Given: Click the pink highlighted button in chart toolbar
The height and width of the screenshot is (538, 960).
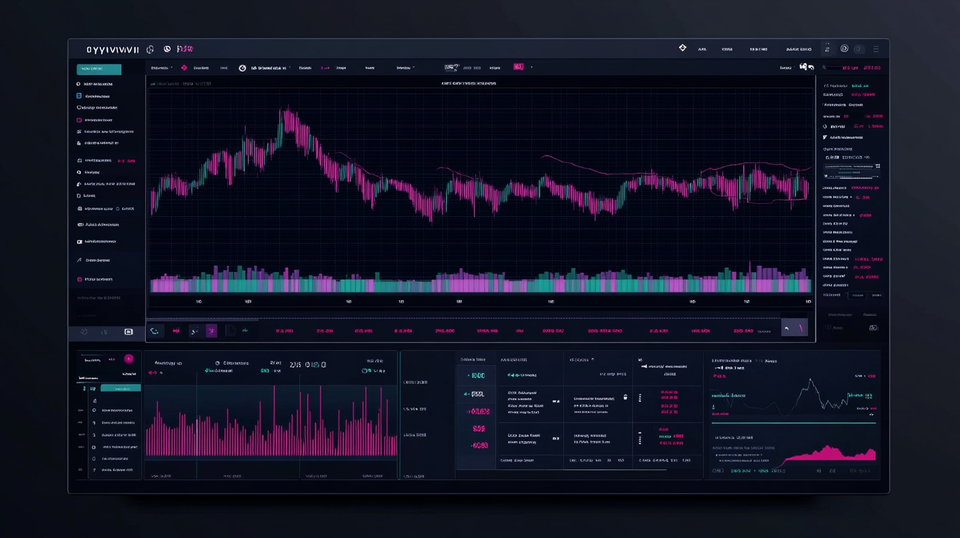Looking at the screenshot, I should tap(518, 67).
